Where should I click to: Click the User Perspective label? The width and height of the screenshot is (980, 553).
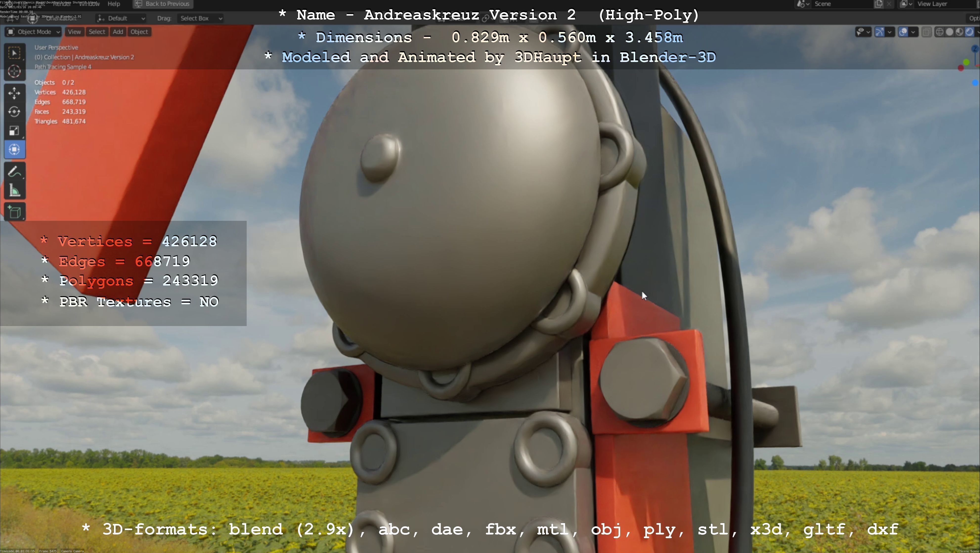56,47
